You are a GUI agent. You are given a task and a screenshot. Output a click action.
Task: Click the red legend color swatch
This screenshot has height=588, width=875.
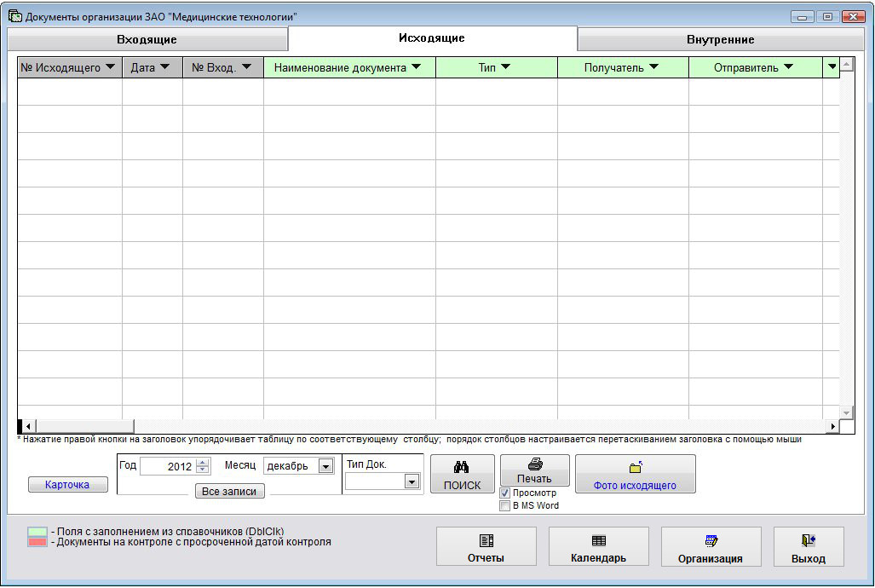37,542
